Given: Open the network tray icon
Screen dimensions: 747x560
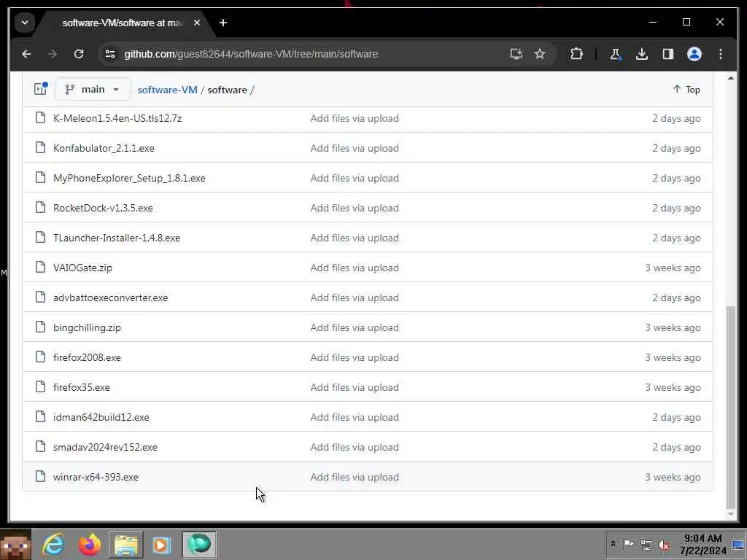Looking at the screenshot, I should coord(646,544).
